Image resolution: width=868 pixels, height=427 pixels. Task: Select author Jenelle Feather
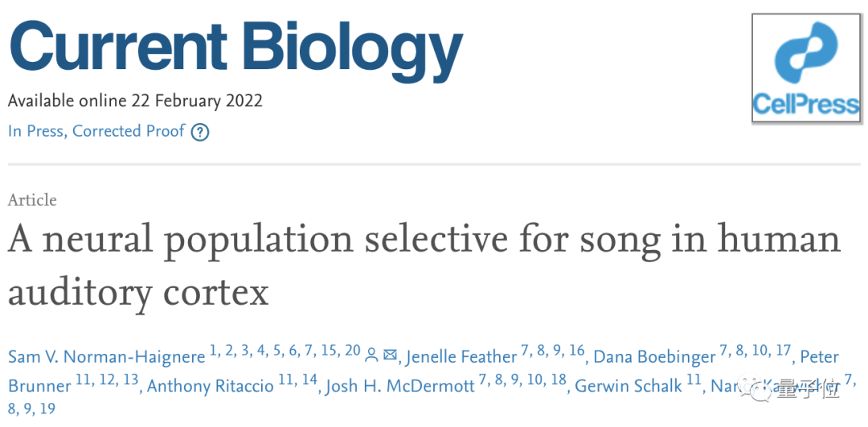point(461,357)
